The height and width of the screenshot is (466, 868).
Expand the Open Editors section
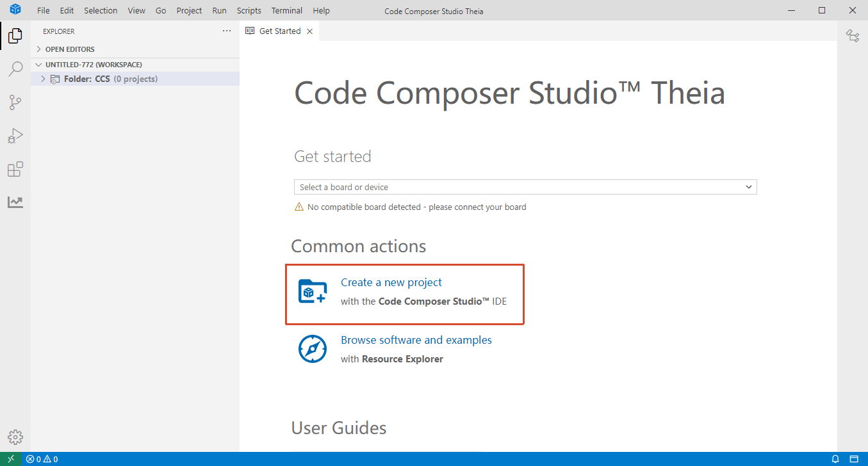point(136,49)
